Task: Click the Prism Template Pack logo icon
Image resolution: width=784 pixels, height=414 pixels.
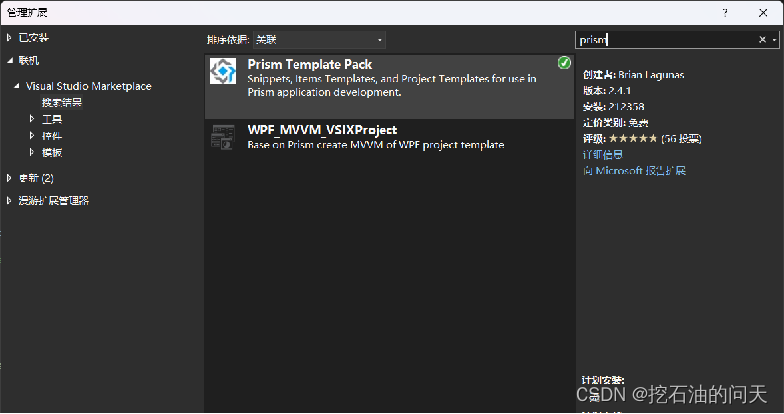Action: click(x=222, y=71)
